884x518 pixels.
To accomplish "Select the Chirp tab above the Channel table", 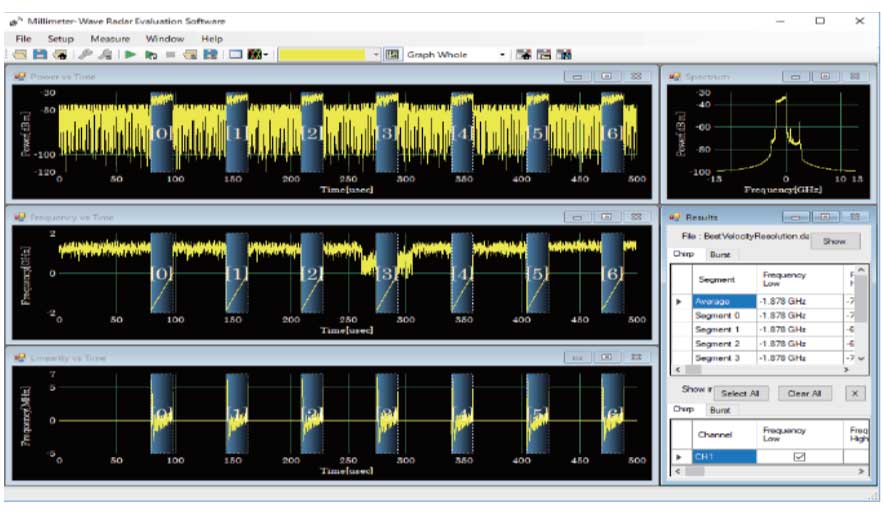I will coord(684,409).
